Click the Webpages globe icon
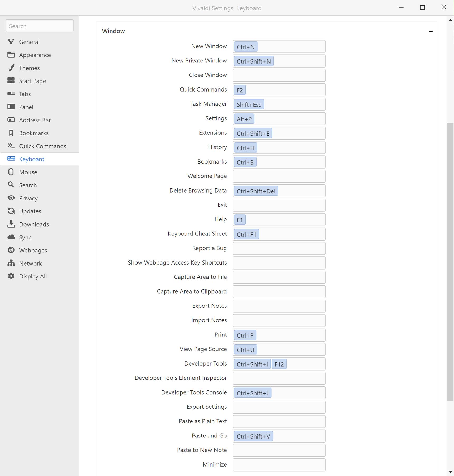 pyautogui.click(x=11, y=250)
